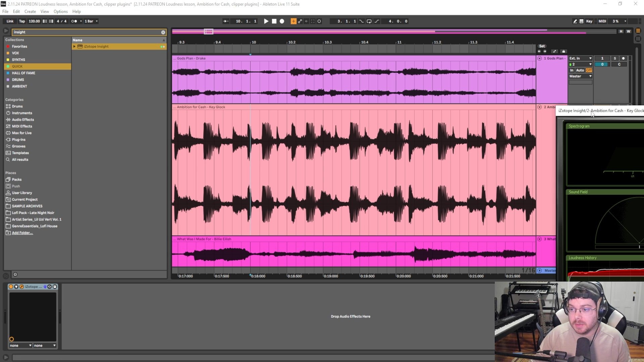The height and width of the screenshot is (362, 644).
Task: Click the transport Stop button
Action: tap(274, 21)
